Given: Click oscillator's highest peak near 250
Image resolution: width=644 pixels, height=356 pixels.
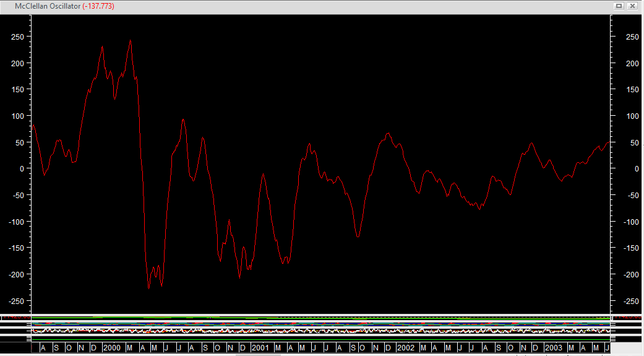Looking at the screenshot, I should tap(130, 41).
